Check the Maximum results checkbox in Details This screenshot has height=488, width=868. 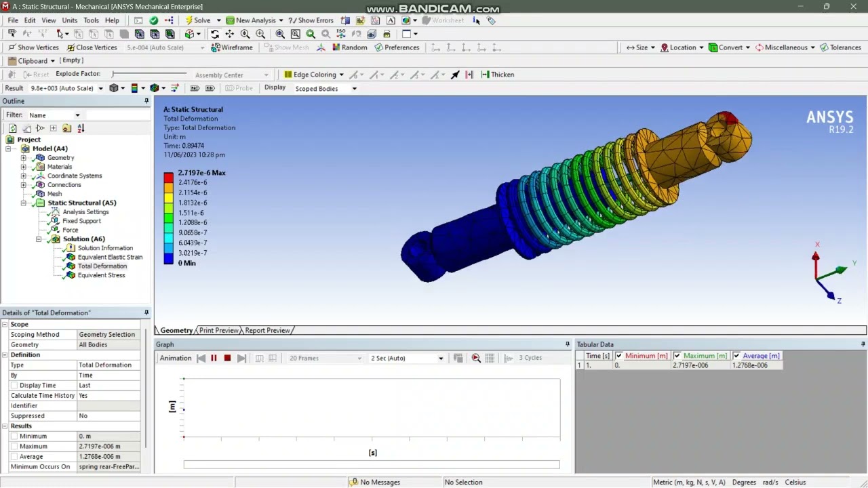14,446
